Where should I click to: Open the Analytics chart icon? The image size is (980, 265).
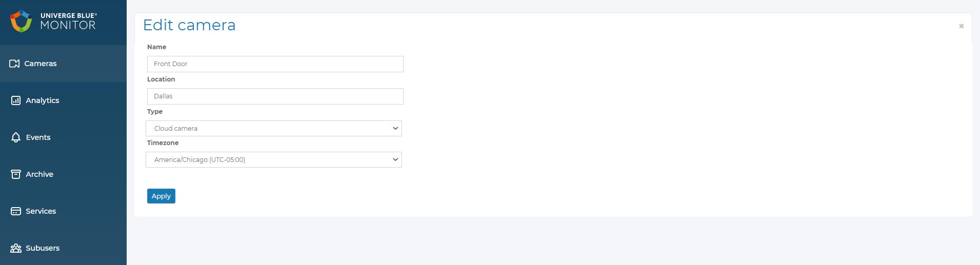16,100
